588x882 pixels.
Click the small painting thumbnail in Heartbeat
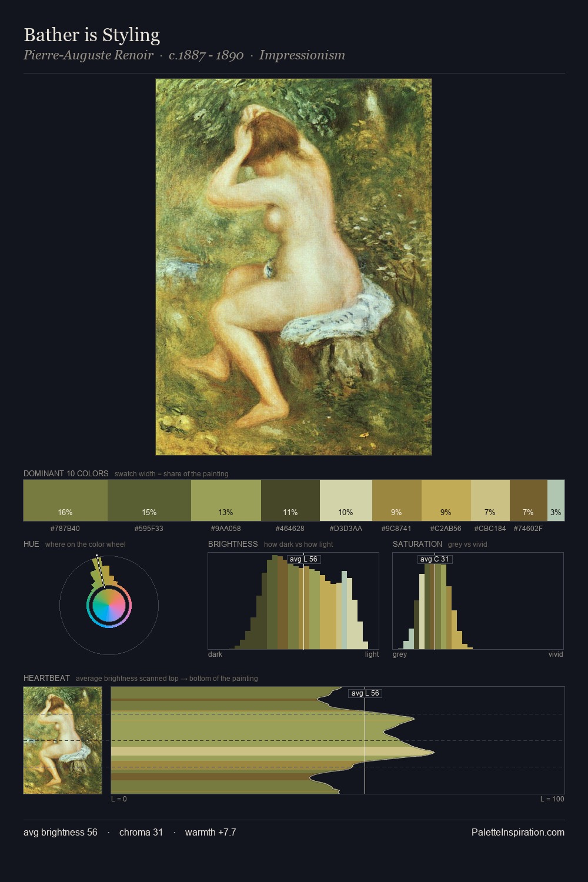(x=63, y=740)
